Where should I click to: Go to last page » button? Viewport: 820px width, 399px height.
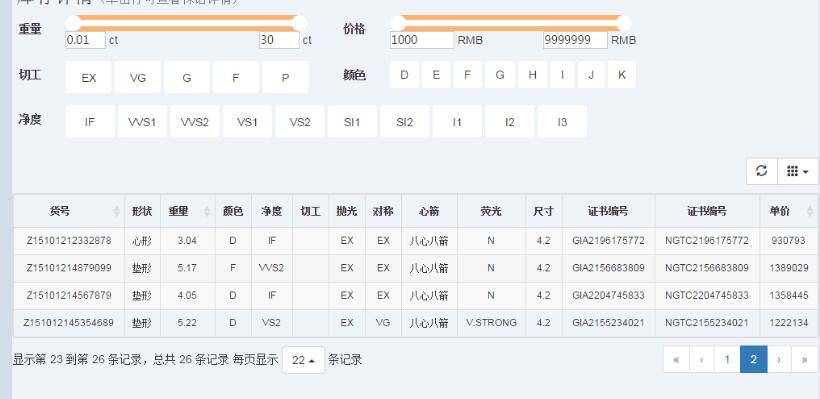(804, 359)
